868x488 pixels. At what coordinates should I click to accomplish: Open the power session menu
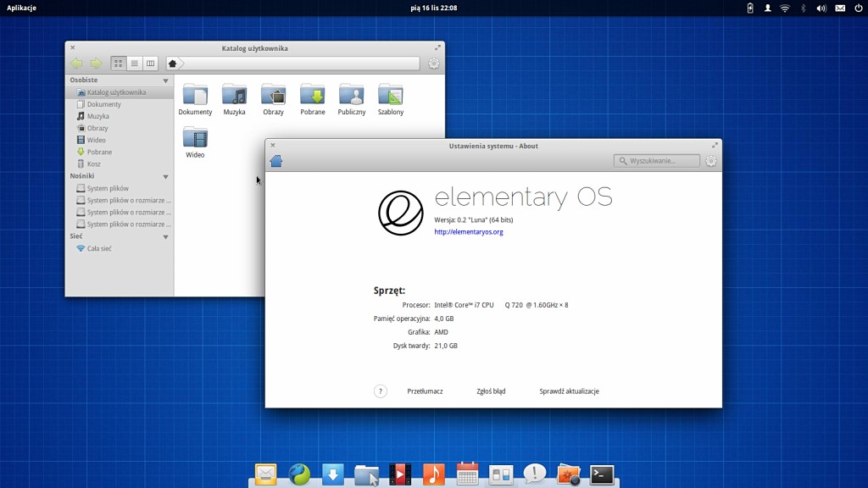coord(859,8)
